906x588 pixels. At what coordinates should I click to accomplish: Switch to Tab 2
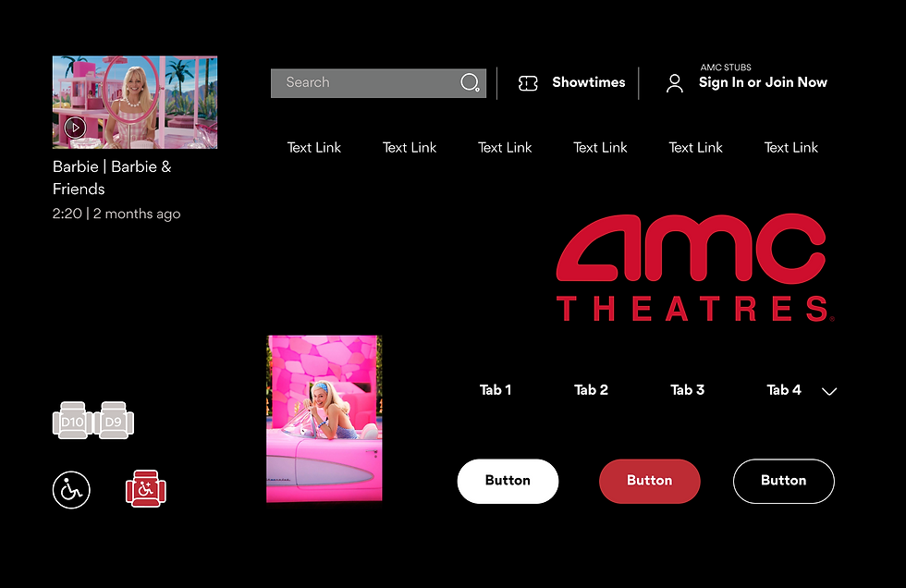[591, 390]
